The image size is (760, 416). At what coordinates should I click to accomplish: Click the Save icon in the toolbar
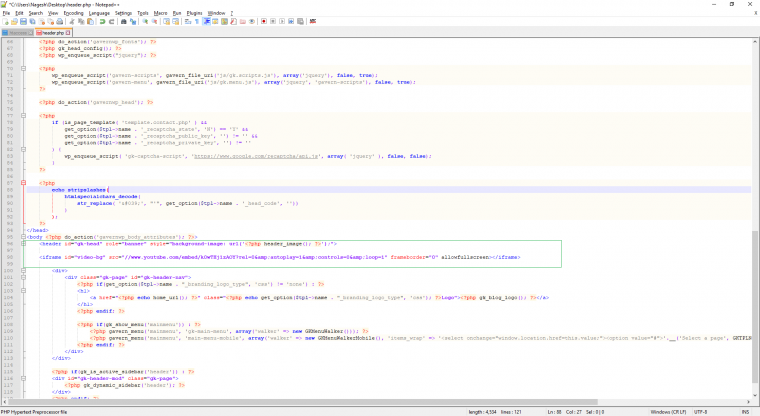point(24,21)
